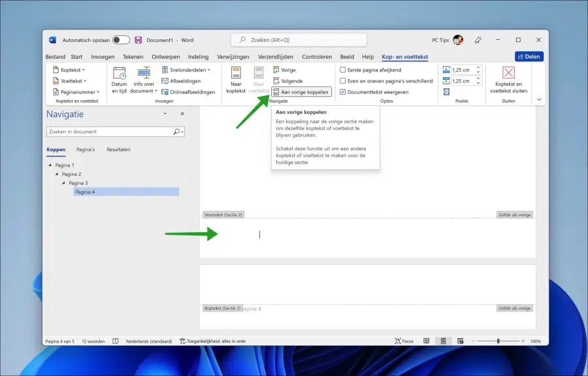Open Navigatie pane options arrow

tap(165, 114)
